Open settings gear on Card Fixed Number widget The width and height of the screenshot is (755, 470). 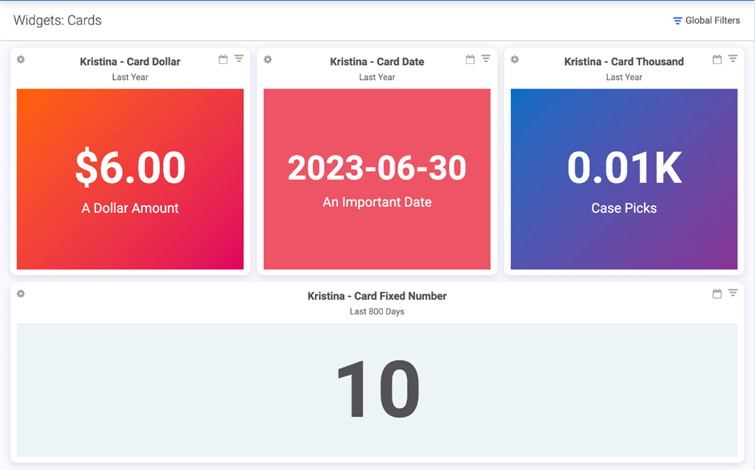click(x=21, y=294)
